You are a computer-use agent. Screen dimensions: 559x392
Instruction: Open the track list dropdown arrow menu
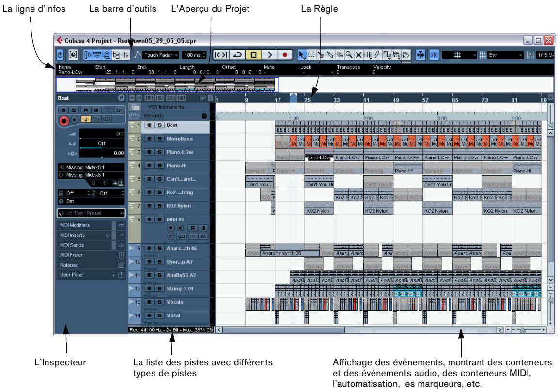coord(132,98)
